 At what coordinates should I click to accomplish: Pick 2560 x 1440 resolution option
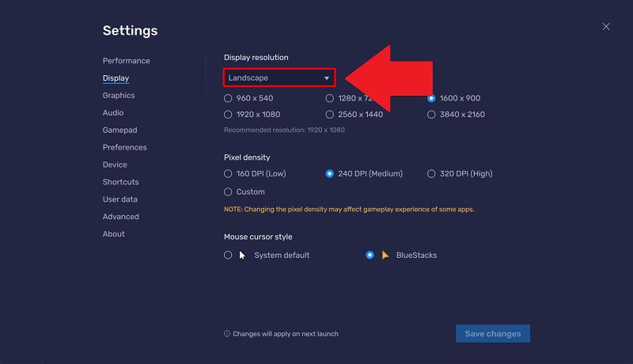330,115
